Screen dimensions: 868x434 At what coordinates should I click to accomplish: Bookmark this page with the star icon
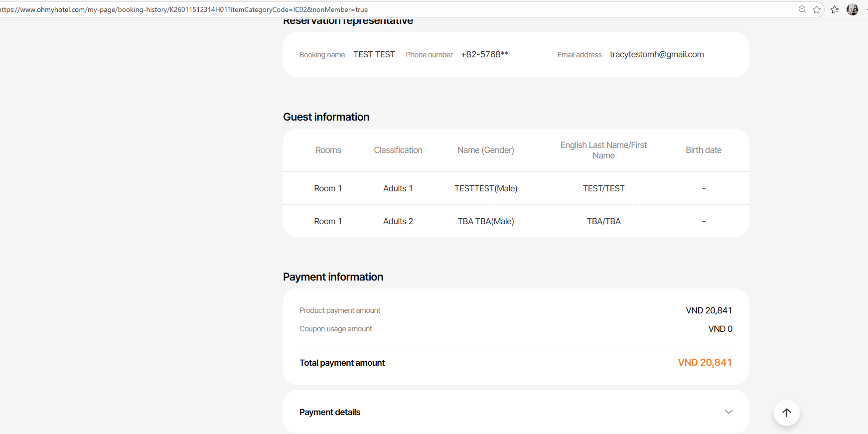click(817, 9)
